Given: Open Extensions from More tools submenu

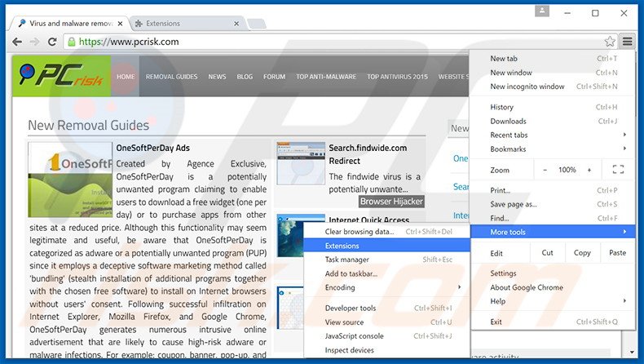Looking at the screenshot, I should [387, 246].
